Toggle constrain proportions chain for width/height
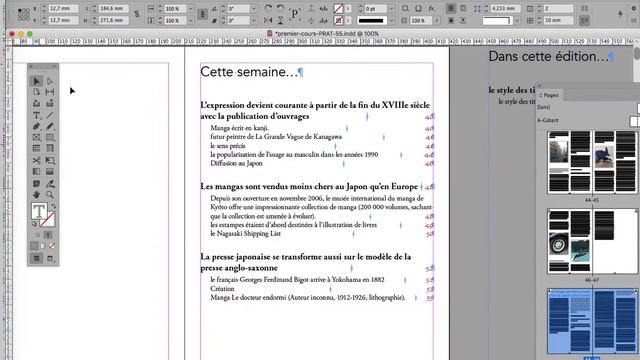Screen dimensions: 640x360 [x=137, y=14]
